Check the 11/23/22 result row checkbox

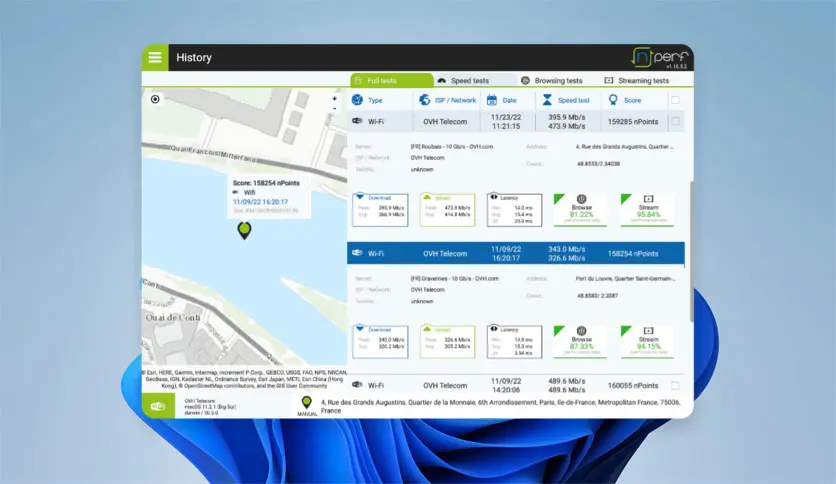pyautogui.click(x=676, y=122)
